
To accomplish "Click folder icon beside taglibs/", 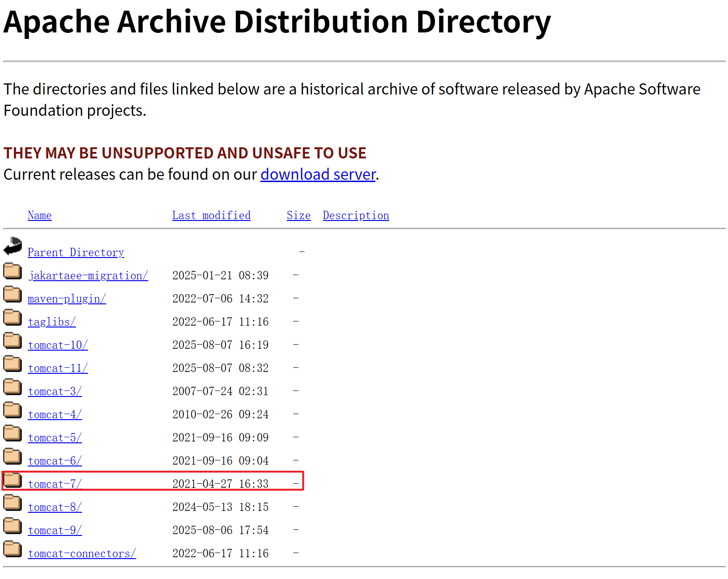I will click(13, 317).
